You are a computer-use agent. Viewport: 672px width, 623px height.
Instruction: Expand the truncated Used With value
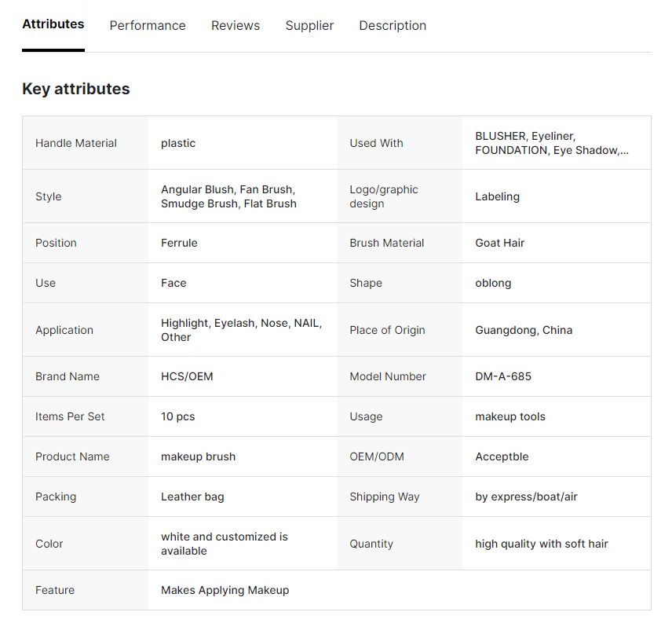point(552,143)
